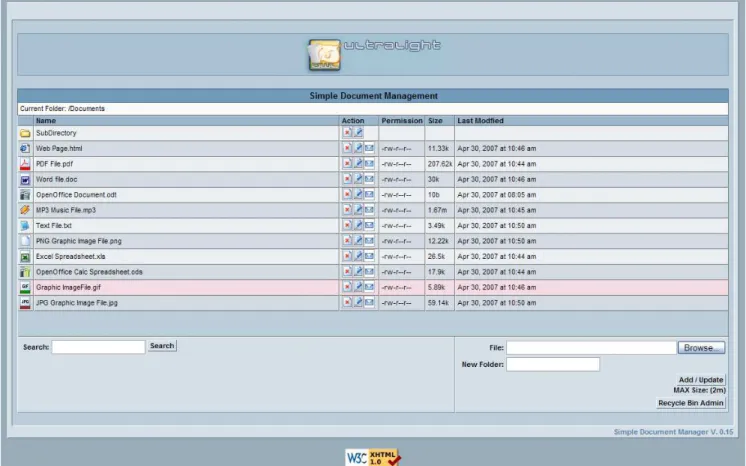Open MP3 Music File.mp3
746x466 pixels.
pos(66,210)
